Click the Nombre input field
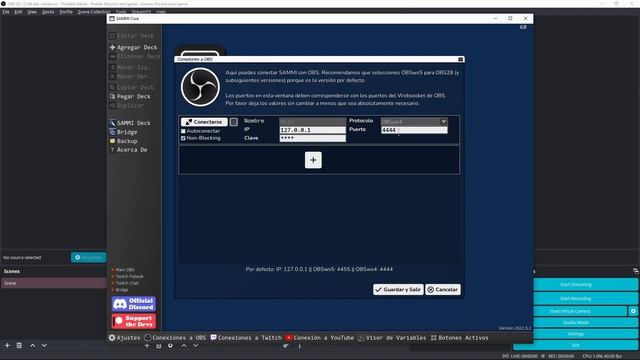This screenshot has width=640, height=360. click(x=312, y=121)
